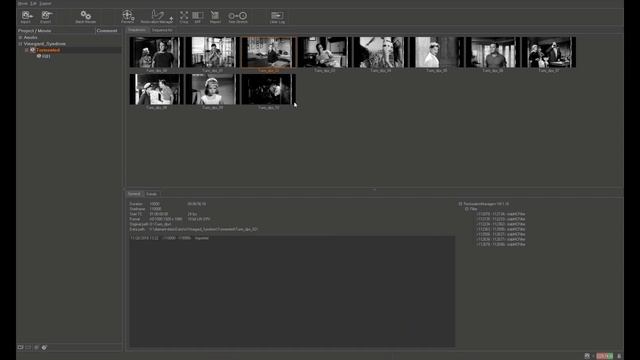The image size is (640, 360).
Task: Open the third menu in the menu bar
Action: point(45,3)
